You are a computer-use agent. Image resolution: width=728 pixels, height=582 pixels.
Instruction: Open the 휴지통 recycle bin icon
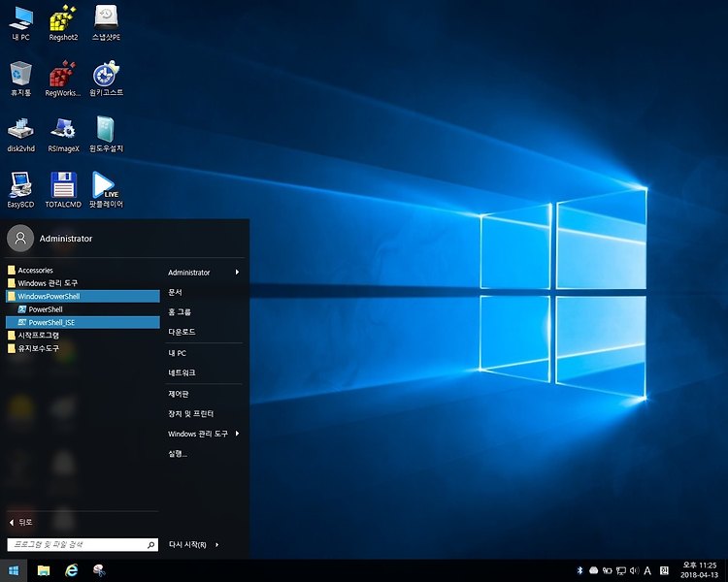(21, 79)
